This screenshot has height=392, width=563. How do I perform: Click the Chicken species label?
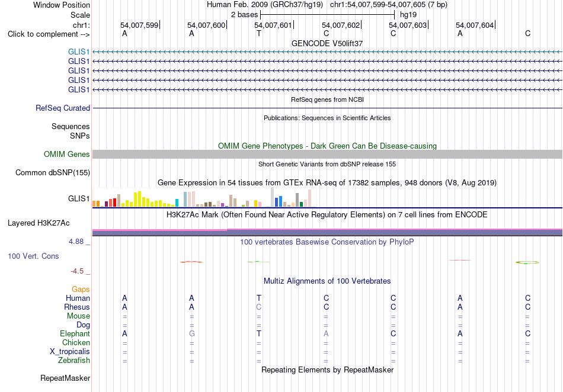pyautogui.click(x=76, y=342)
